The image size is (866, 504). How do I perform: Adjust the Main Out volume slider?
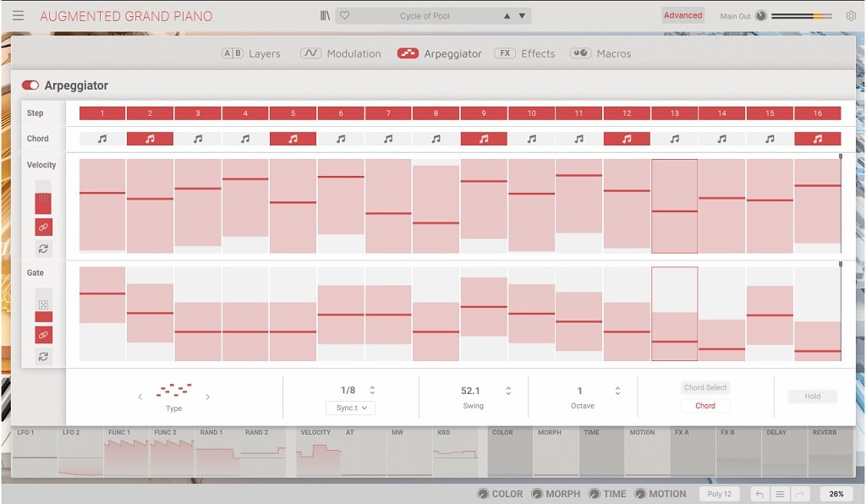[x=802, y=17]
